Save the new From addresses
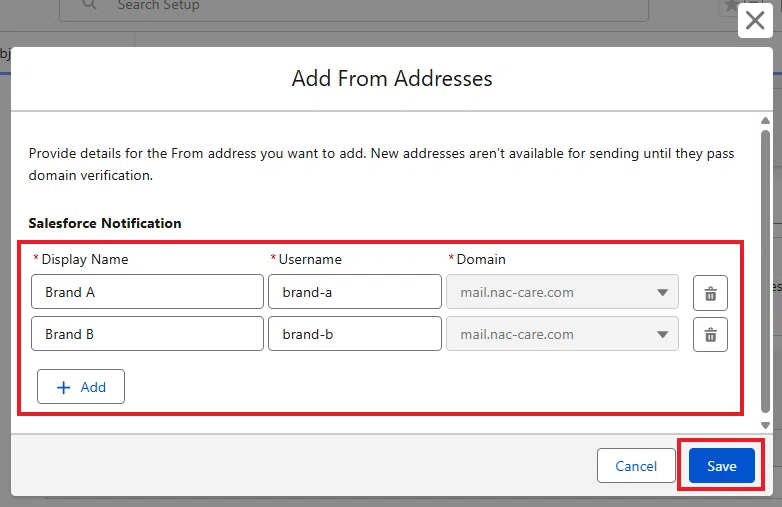Image resolution: width=782 pixels, height=507 pixels. point(722,466)
